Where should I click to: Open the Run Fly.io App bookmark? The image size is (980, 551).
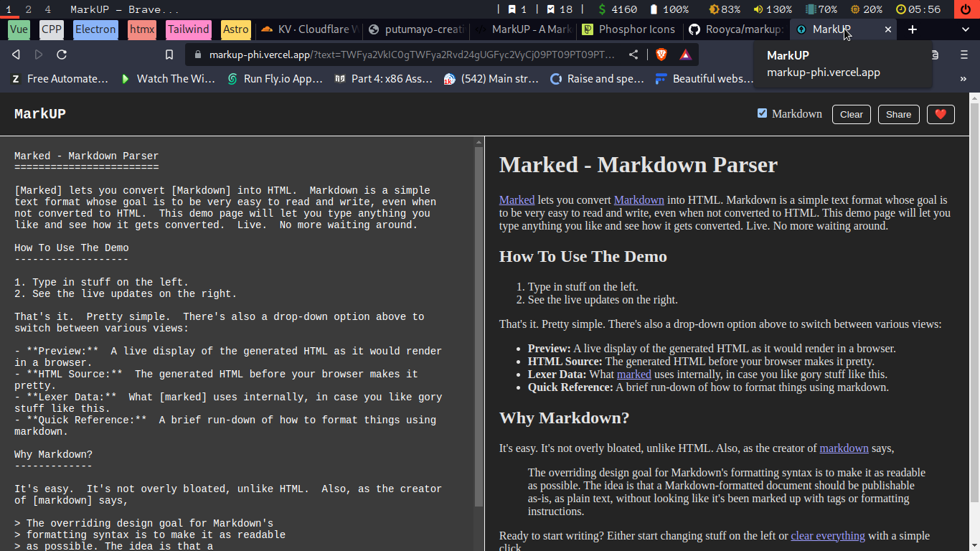point(275,79)
